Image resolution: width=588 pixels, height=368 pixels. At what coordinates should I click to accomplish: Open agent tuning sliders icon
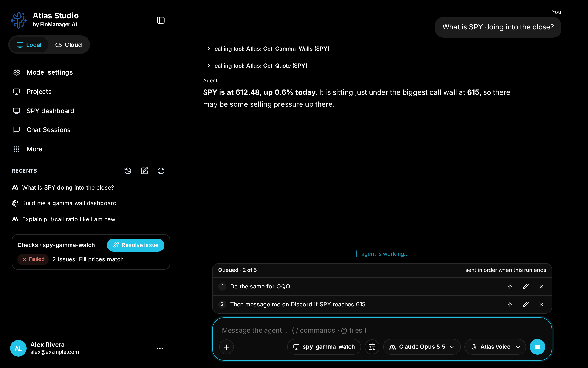(372, 347)
